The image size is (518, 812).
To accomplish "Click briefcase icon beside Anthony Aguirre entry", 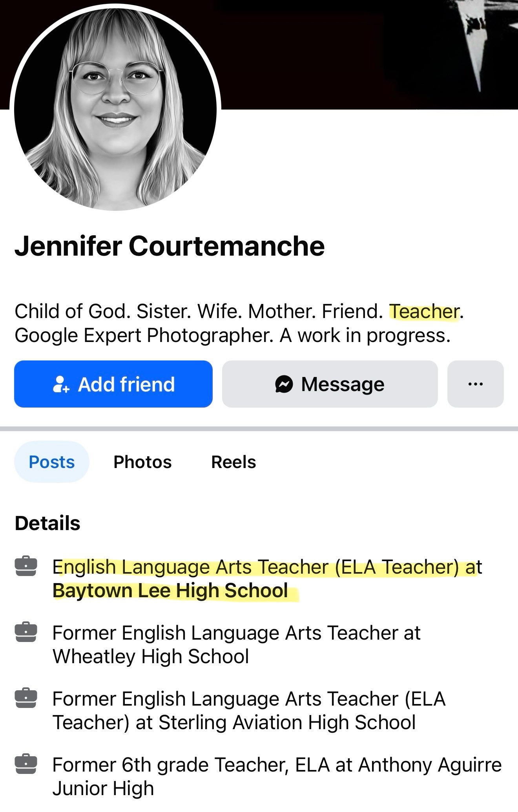I will (26, 764).
